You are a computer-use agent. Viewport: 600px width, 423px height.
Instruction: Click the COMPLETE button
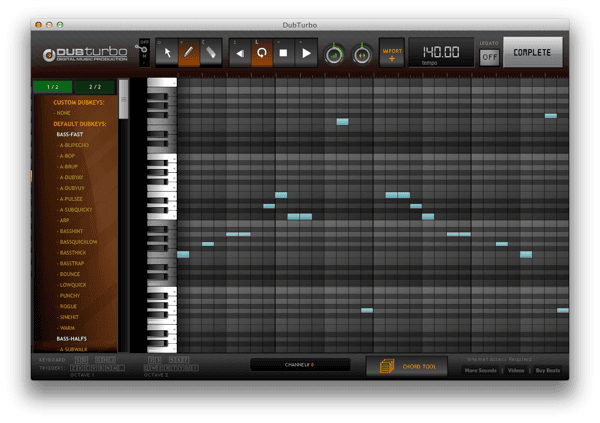click(x=532, y=52)
